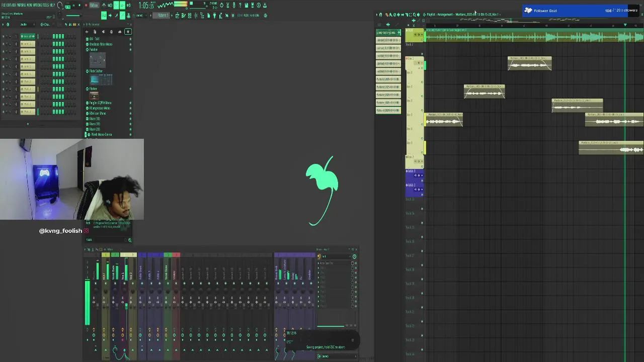This screenshot has height=362, width=644.
Task: Toggle the magnet snap icon in Playlist toolbar
Action: coord(380,15)
